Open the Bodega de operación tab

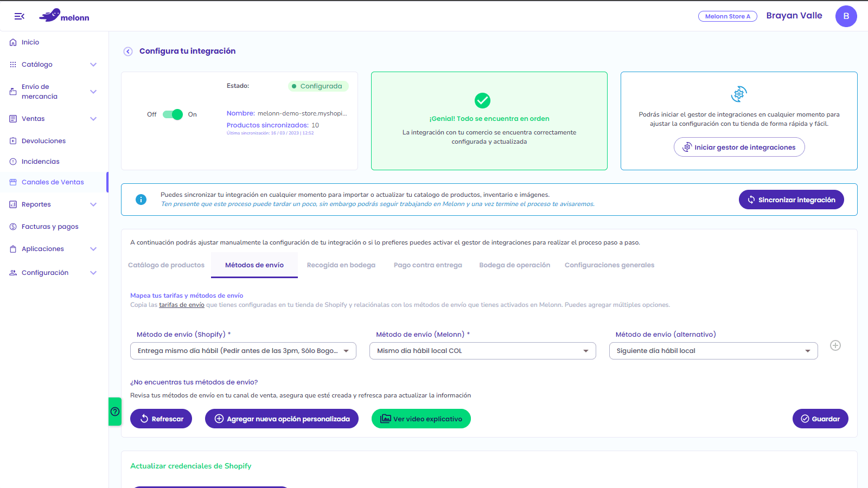514,265
